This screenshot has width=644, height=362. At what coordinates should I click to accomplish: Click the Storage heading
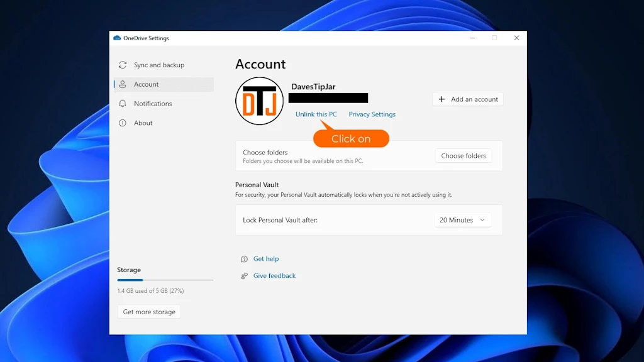click(x=129, y=270)
